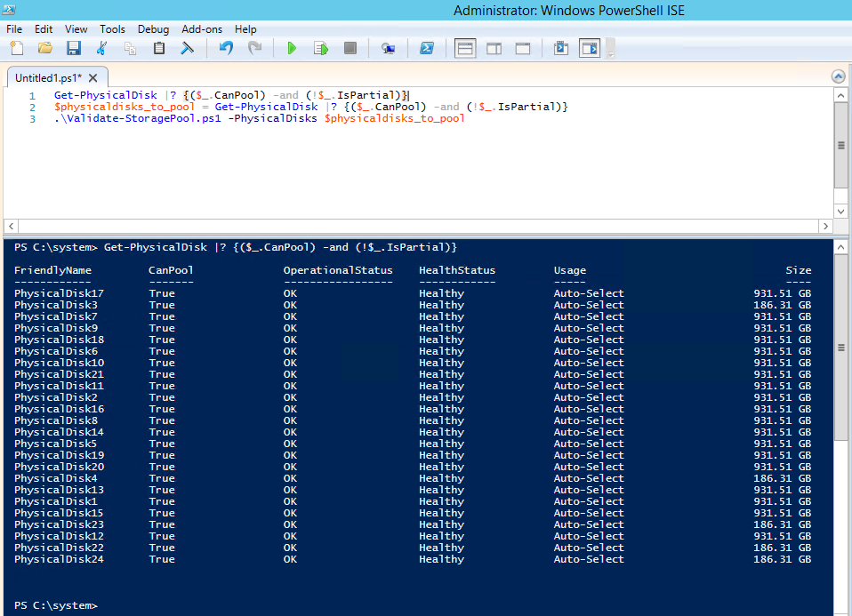852x616 pixels.
Task: Run the script with the green arrow
Action: click(292, 48)
